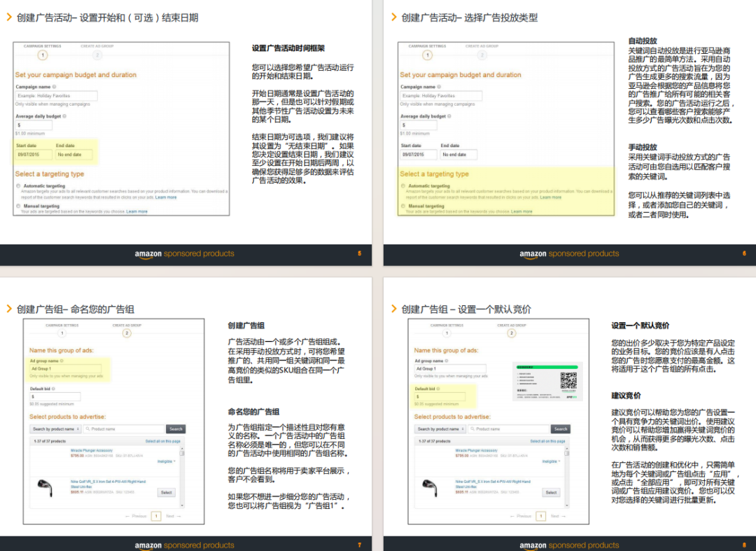Screen dimensions: 756x551
Task: Click Campaign name field on slide 5
Action: tap(57, 95)
